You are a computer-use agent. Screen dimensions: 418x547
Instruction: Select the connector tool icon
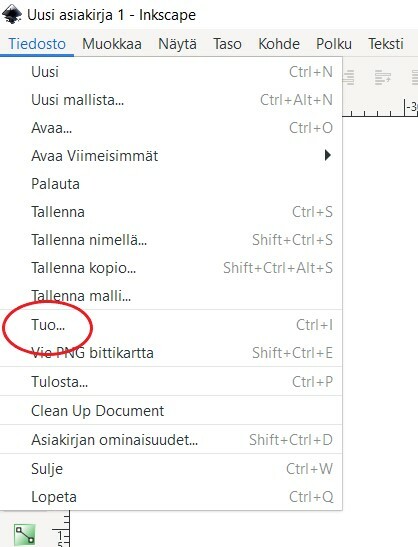(25, 534)
